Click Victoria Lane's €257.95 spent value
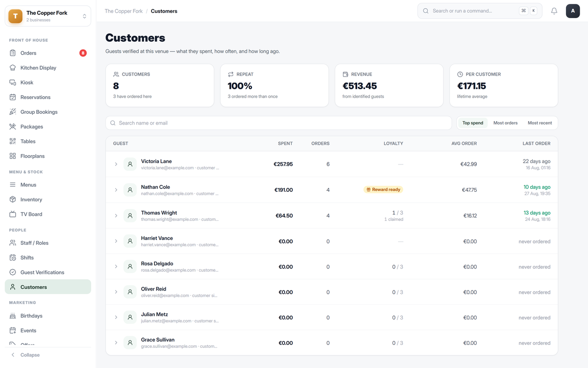588x368 pixels. pyautogui.click(x=283, y=164)
